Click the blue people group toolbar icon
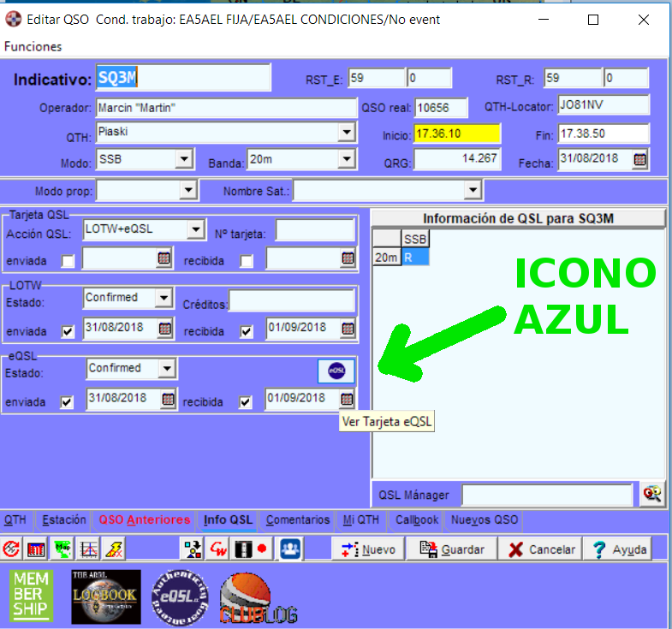Screen dimensions: 672x629 point(291,549)
